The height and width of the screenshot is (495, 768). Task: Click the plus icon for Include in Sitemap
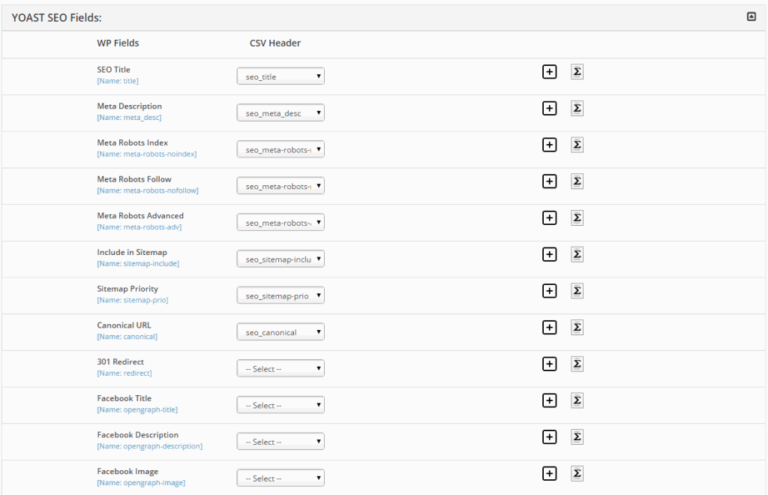coord(550,254)
